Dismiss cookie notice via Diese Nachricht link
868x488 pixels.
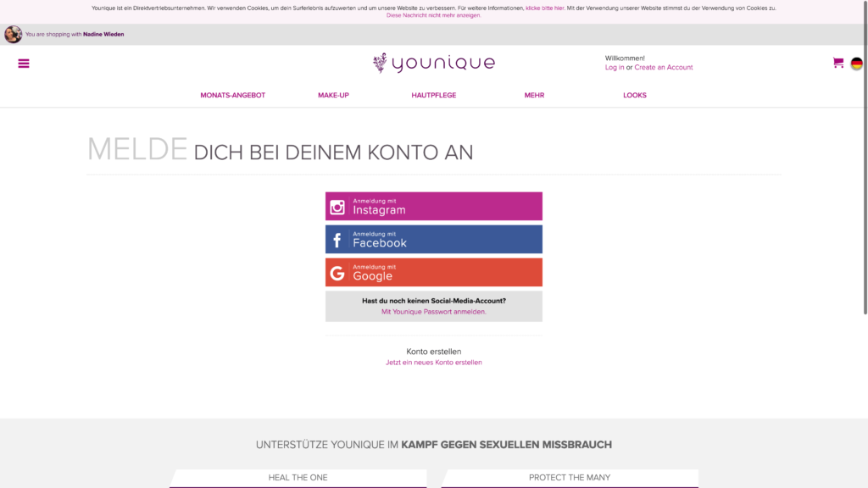coord(433,15)
